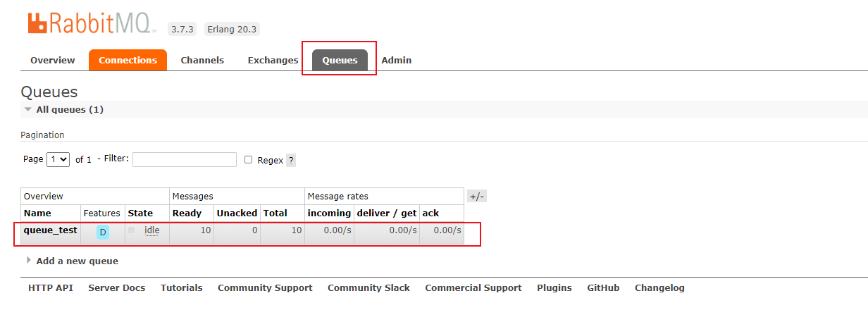The height and width of the screenshot is (310, 868).
Task: Sort by deliver / get column header
Action: [x=387, y=213]
